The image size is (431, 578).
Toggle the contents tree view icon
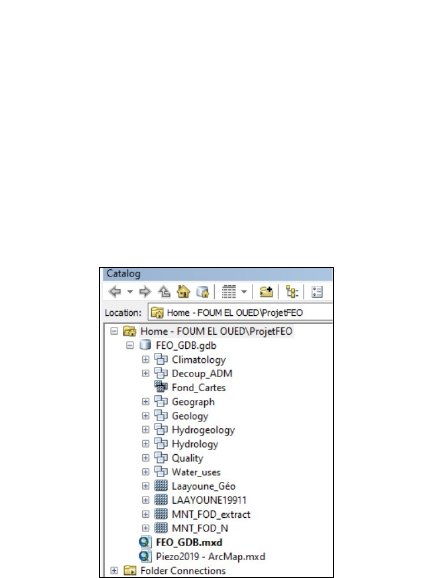coord(292,292)
